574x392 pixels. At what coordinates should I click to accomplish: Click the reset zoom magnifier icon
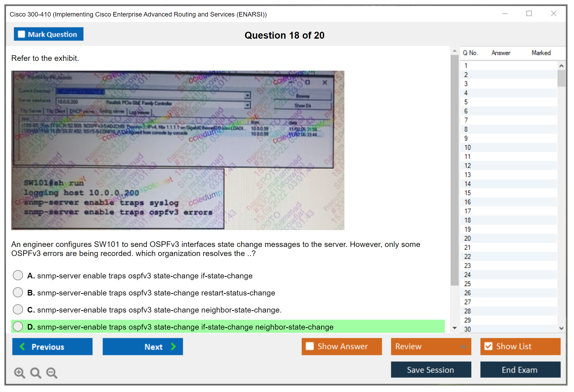[x=36, y=373]
